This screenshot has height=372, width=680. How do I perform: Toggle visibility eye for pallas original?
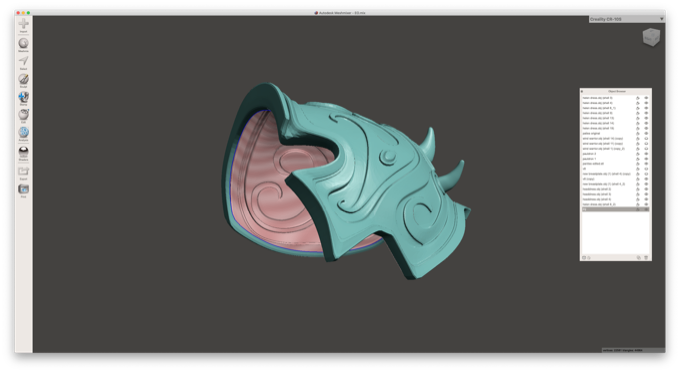[646, 133]
